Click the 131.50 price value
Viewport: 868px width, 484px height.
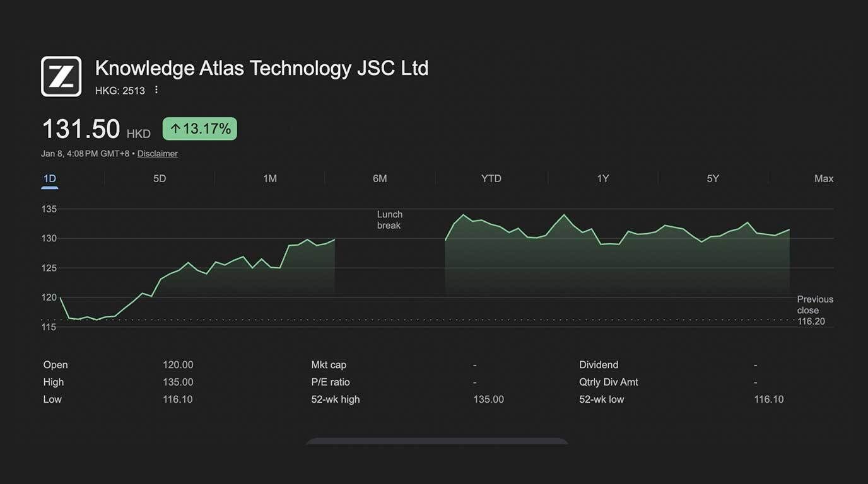(x=81, y=129)
